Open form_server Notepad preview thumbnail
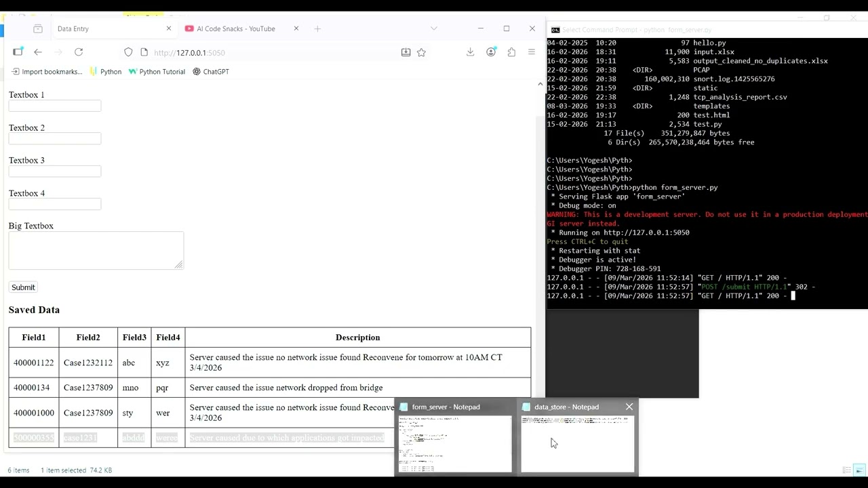This screenshot has width=868, height=488. point(455,443)
